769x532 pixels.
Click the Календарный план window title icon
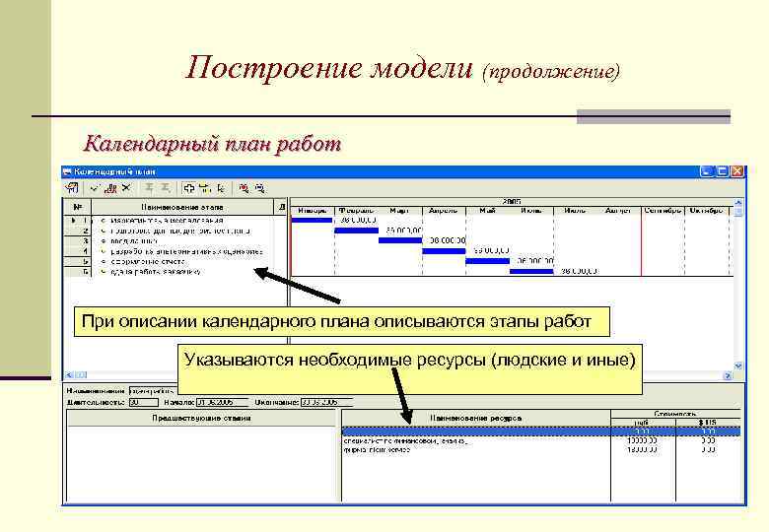coord(68,172)
